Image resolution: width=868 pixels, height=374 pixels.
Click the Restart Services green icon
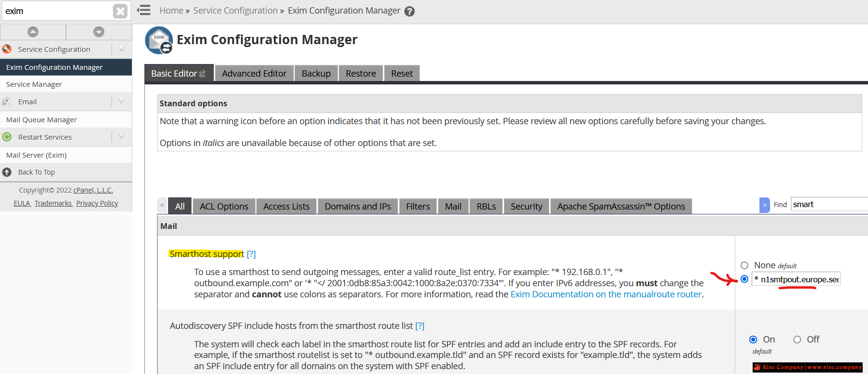coord(7,137)
